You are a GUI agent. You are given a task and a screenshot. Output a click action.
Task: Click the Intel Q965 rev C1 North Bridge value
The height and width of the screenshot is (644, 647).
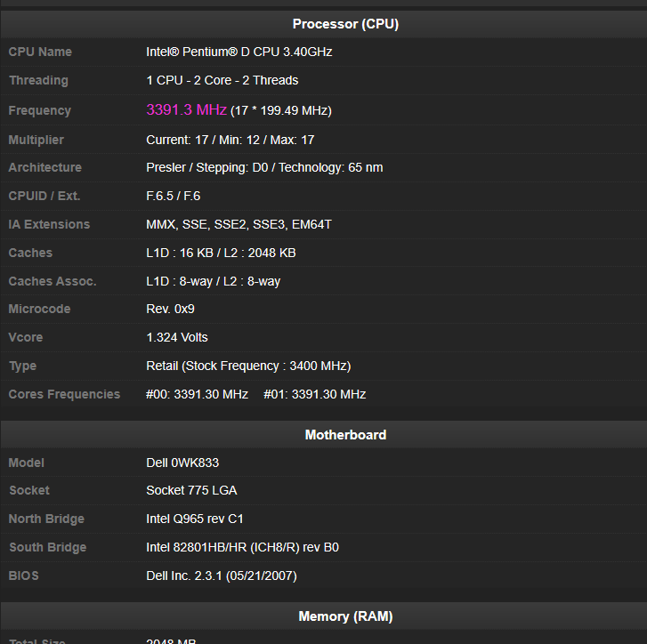click(194, 519)
